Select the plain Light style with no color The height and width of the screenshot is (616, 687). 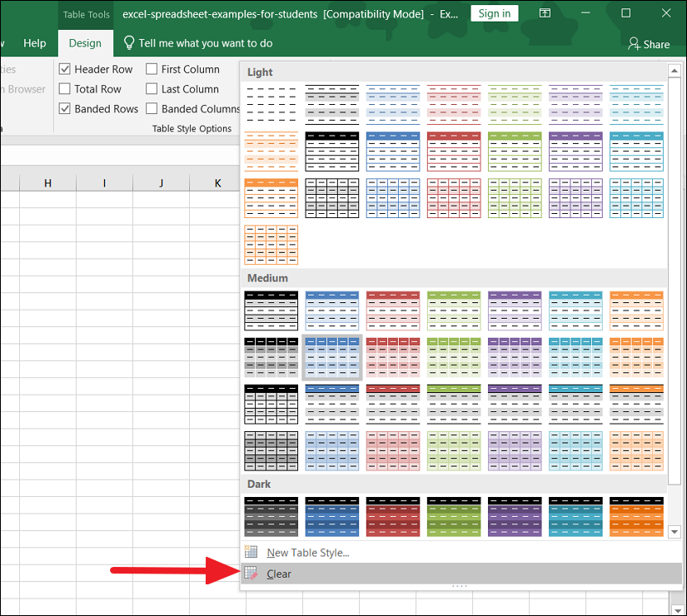click(271, 104)
